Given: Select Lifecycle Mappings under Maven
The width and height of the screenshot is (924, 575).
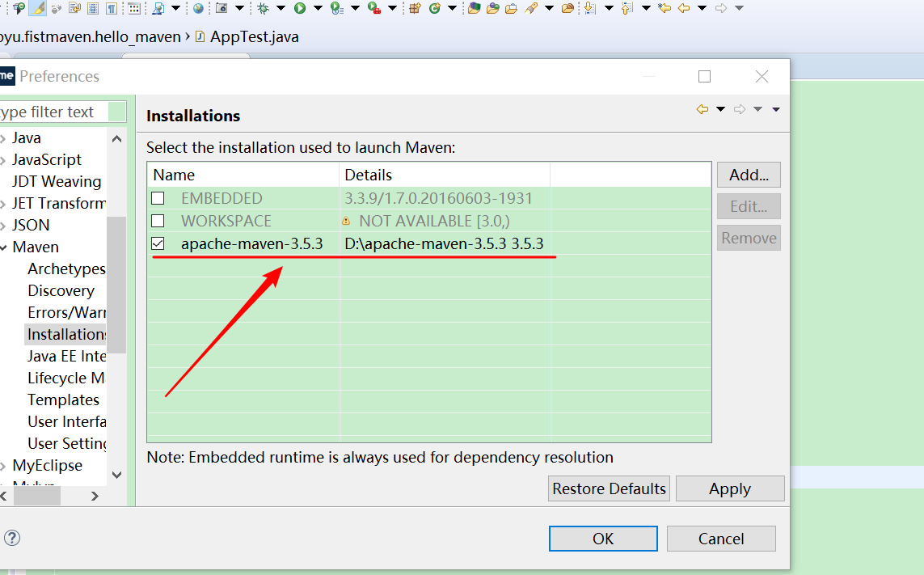Looking at the screenshot, I should [x=66, y=378].
